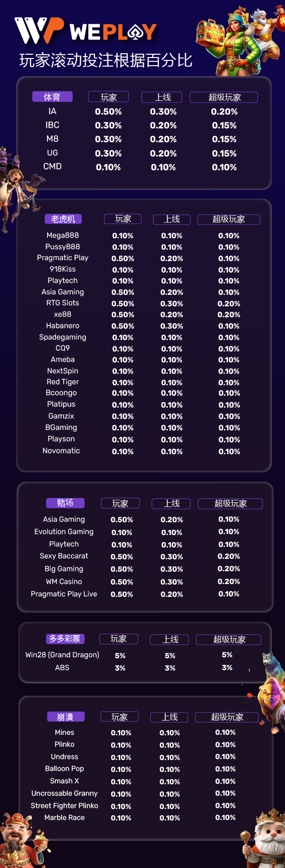Image resolution: width=285 pixels, height=868 pixels.
Task: Click the 玩家滚动投注根据百分比 heading
Action: tap(106, 60)
